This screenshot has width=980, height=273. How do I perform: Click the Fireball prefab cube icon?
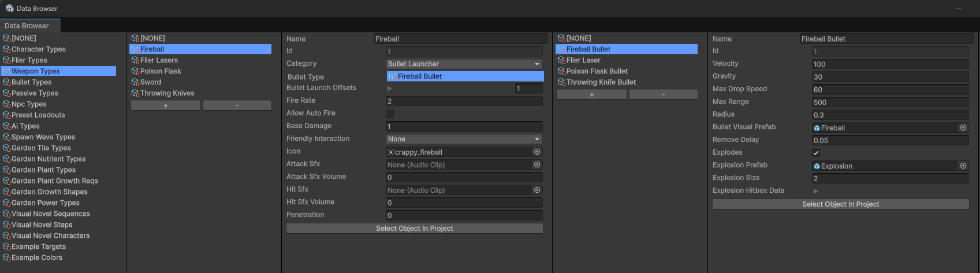(817, 128)
